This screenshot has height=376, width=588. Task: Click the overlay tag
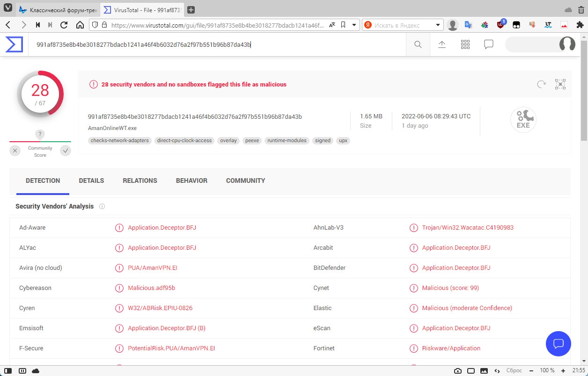coord(228,140)
